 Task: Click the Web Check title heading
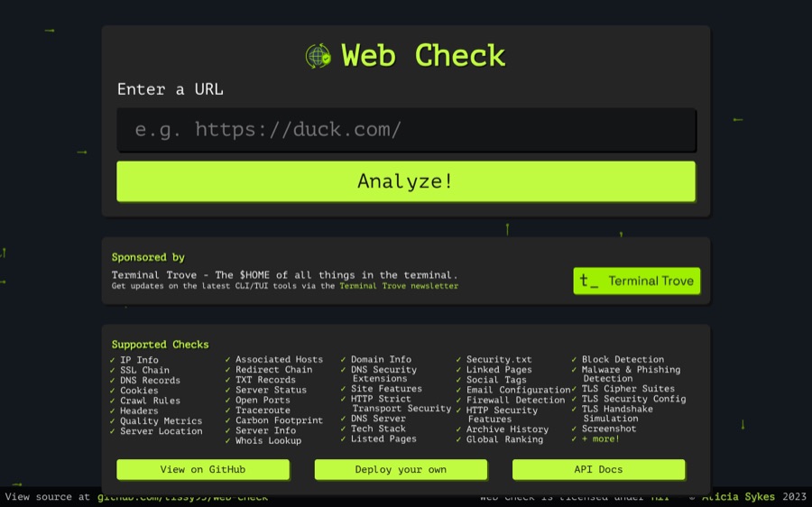click(423, 55)
